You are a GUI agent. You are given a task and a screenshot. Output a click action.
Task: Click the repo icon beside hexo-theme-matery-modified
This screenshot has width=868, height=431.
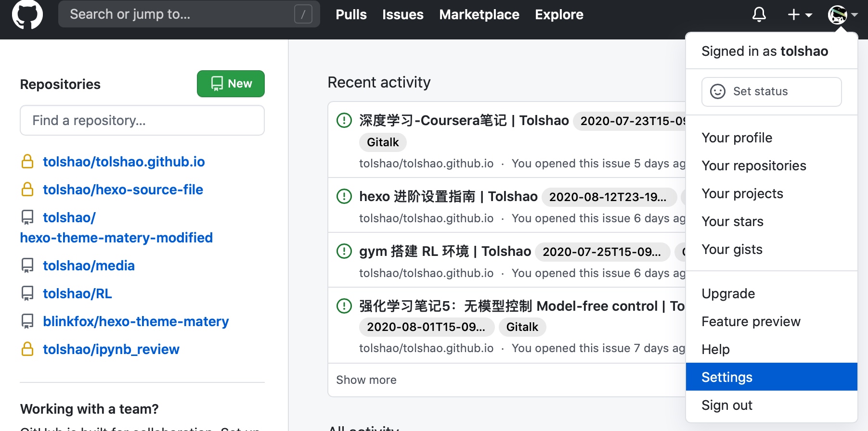[x=27, y=217]
